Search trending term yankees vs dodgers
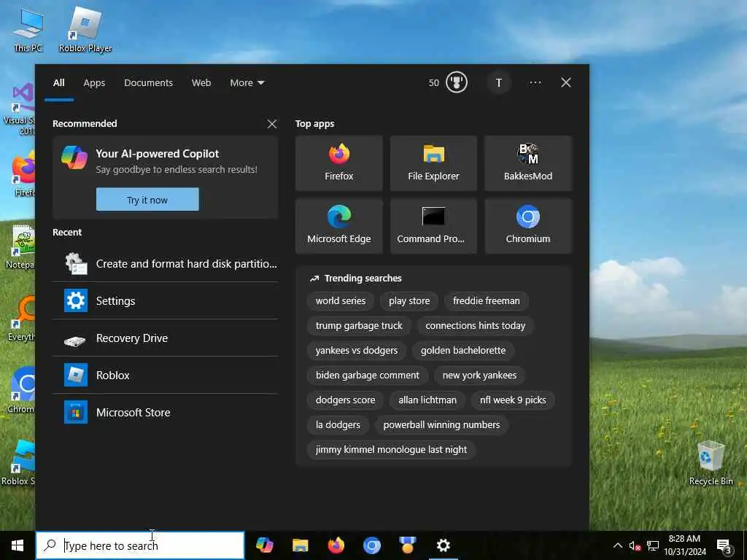 coord(356,351)
